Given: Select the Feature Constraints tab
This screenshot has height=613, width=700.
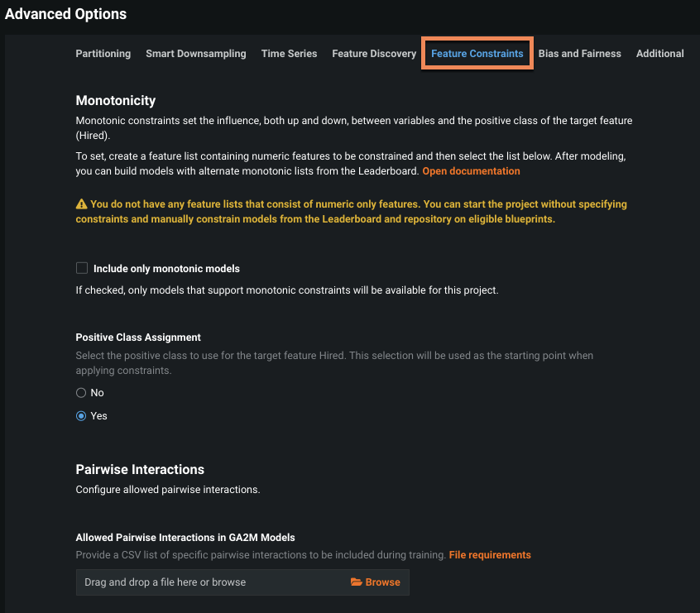Looking at the screenshot, I should [477, 54].
